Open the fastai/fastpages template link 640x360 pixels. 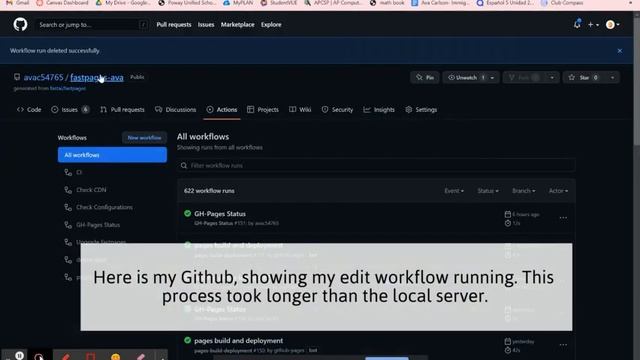68,88
